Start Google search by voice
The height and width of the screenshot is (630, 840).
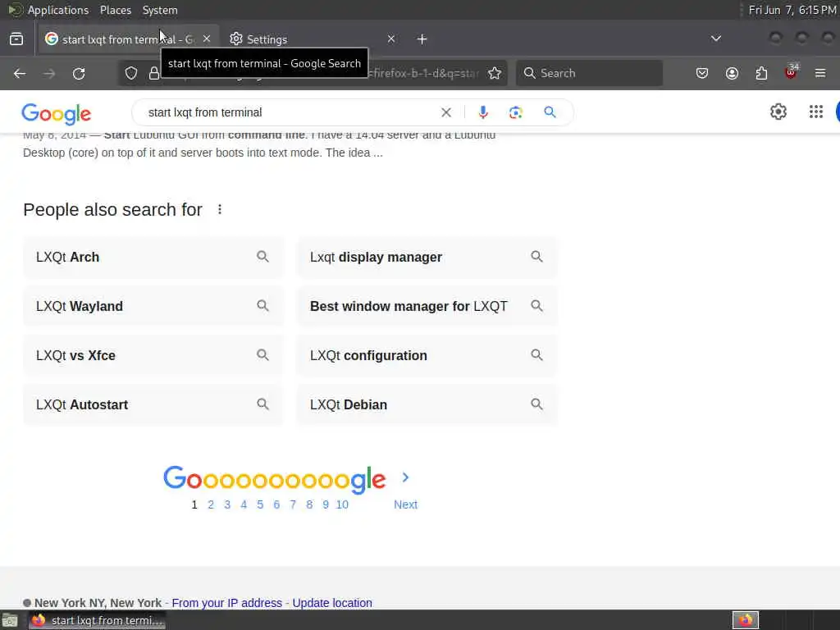click(482, 112)
